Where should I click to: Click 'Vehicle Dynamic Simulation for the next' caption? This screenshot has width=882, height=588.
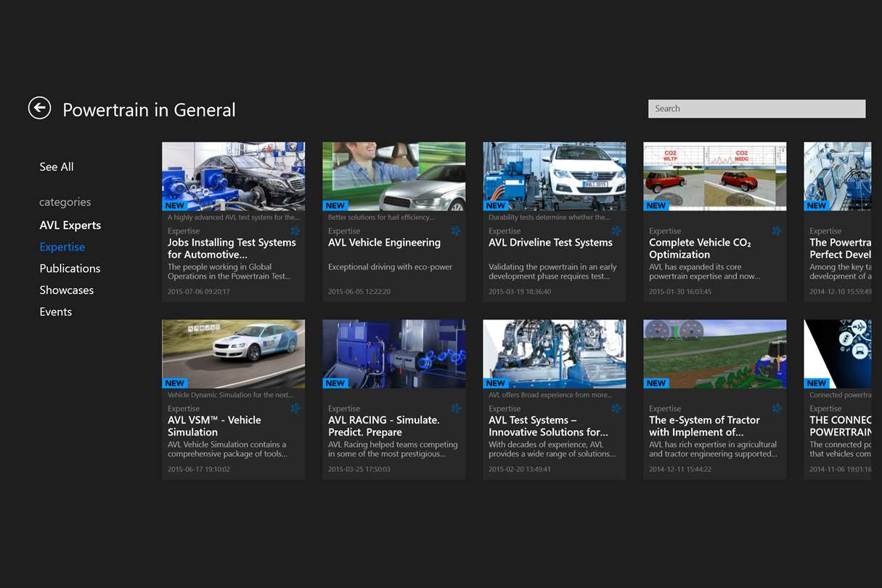click(x=230, y=395)
